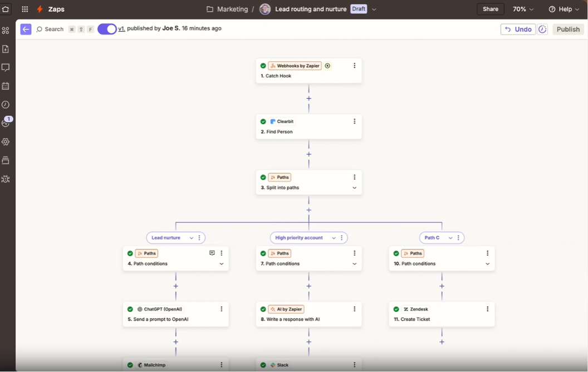The width and height of the screenshot is (588, 372).
Task: Select the Clearbit Find Person step
Action: 308,126
